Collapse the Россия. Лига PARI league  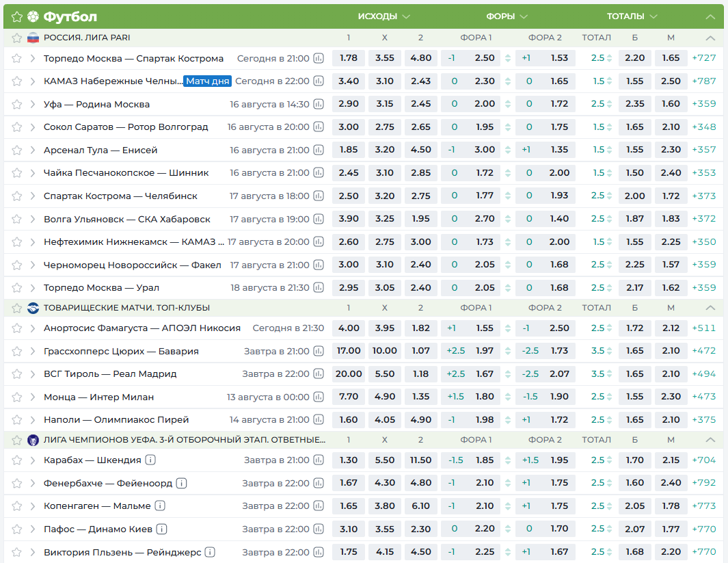tap(710, 38)
